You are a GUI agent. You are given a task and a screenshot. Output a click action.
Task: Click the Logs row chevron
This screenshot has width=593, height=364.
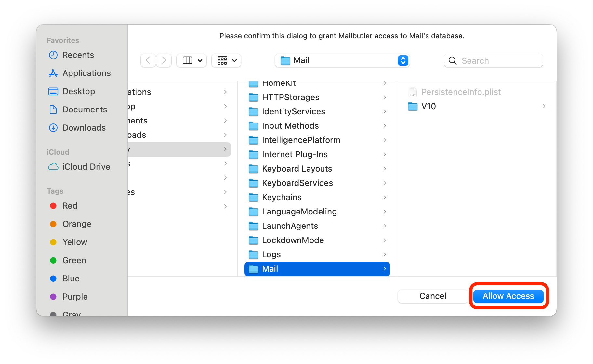click(385, 254)
